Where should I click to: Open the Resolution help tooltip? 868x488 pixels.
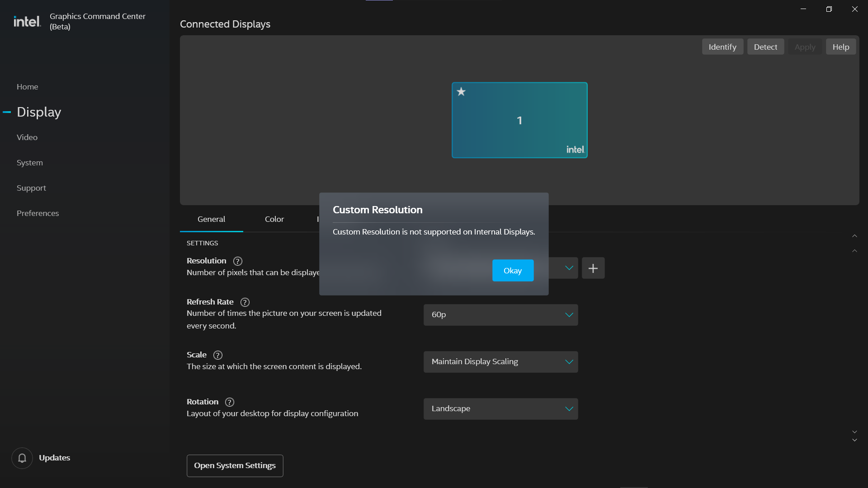coord(237,261)
